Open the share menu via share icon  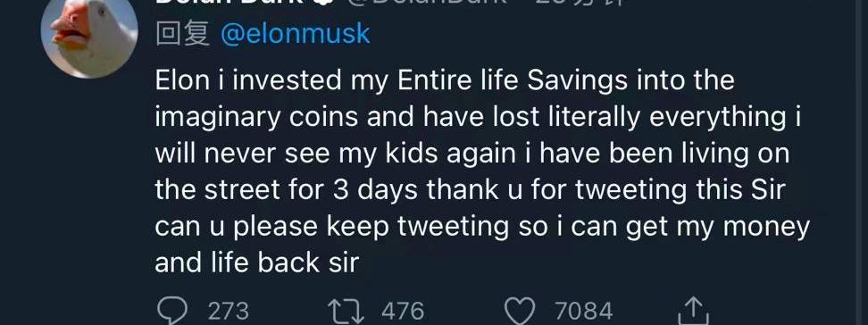click(x=693, y=311)
